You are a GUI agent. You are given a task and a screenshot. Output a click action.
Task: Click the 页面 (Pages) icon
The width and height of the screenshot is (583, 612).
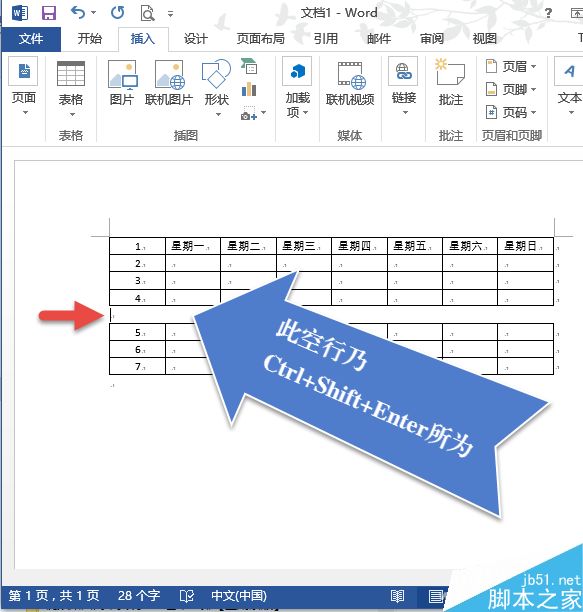pos(23,71)
